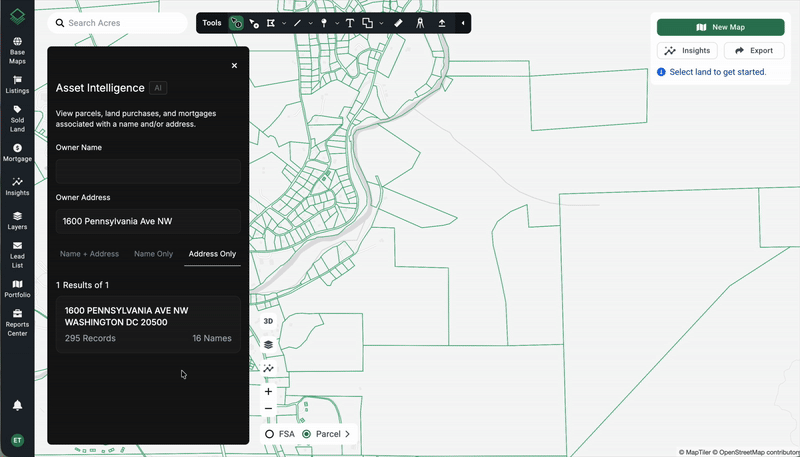Select the Text tool in toolbar
Screen dimensions: 800x457
(350, 23)
